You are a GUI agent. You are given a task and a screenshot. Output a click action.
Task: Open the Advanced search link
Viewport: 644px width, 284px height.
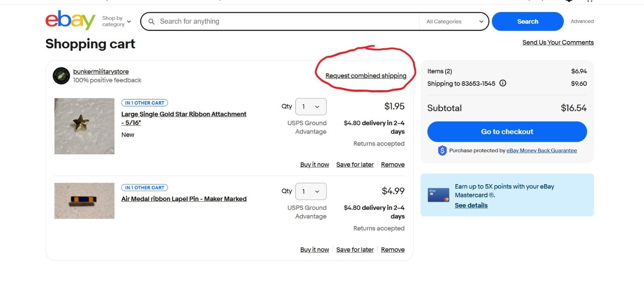(x=582, y=21)
